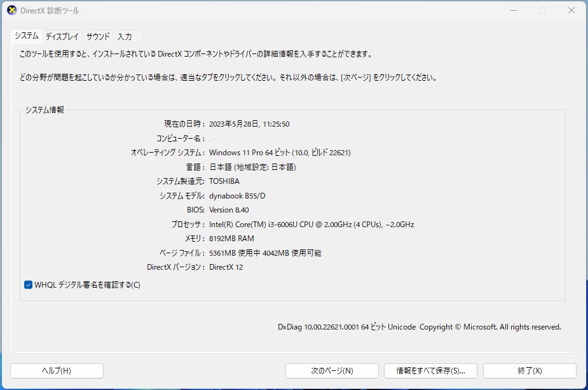Click the ヘルプ(H) button
The image size is (588, 390).
point(57,371)
